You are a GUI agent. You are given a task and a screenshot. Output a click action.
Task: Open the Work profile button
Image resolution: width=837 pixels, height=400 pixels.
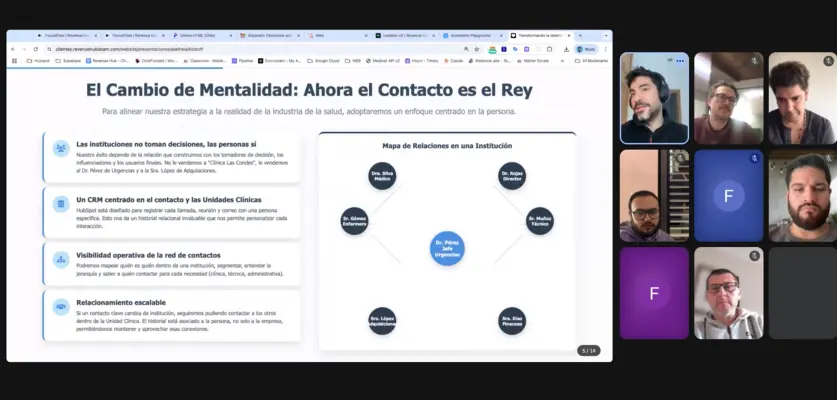tap(586, 49)
